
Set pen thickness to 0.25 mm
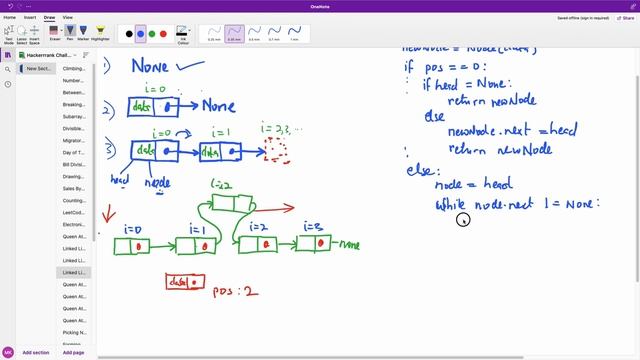[214, 34]
